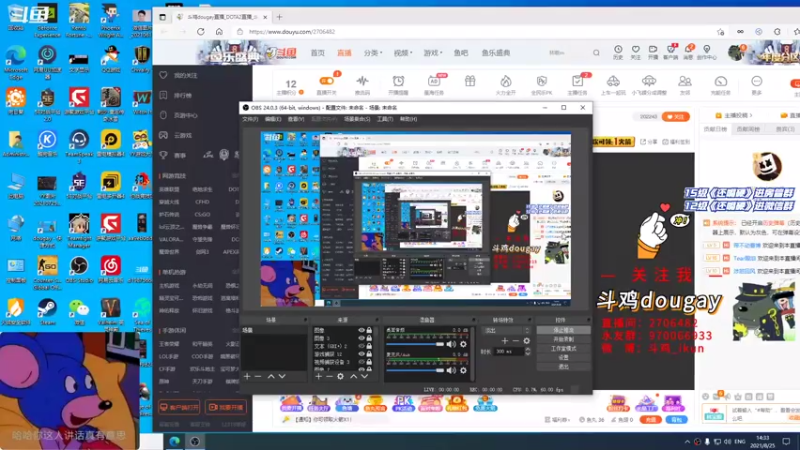Open the waveform 推流码 streamer tool

(362, 84)
